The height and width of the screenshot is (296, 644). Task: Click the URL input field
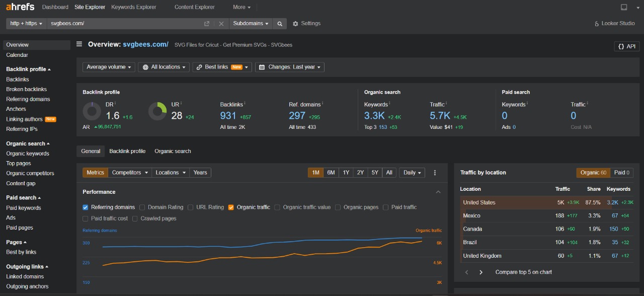pos(125,24)
